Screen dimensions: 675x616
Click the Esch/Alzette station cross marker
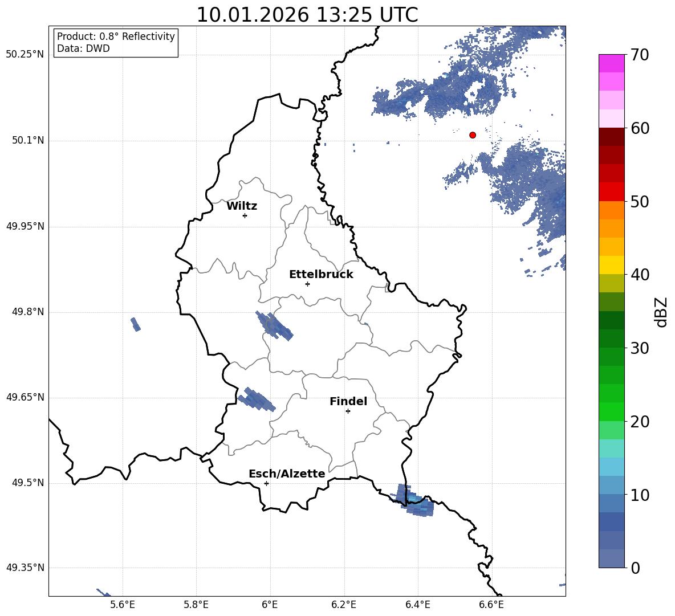tap(266, 483)
